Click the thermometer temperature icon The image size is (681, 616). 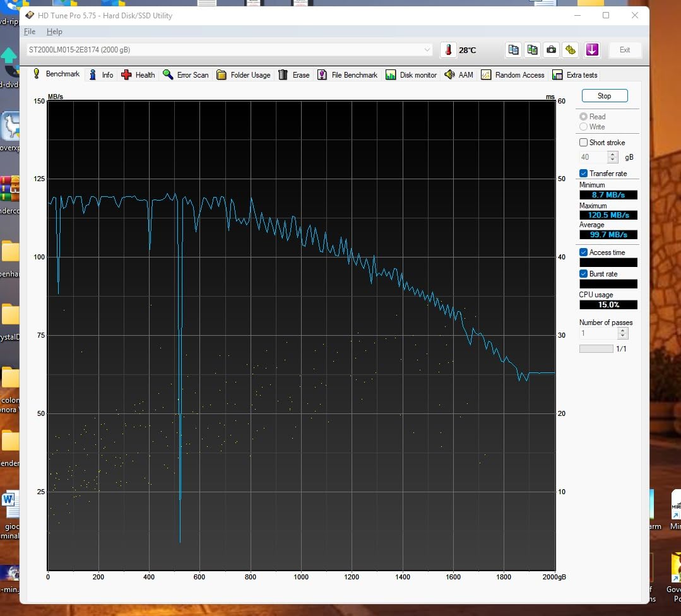(448, 50)
